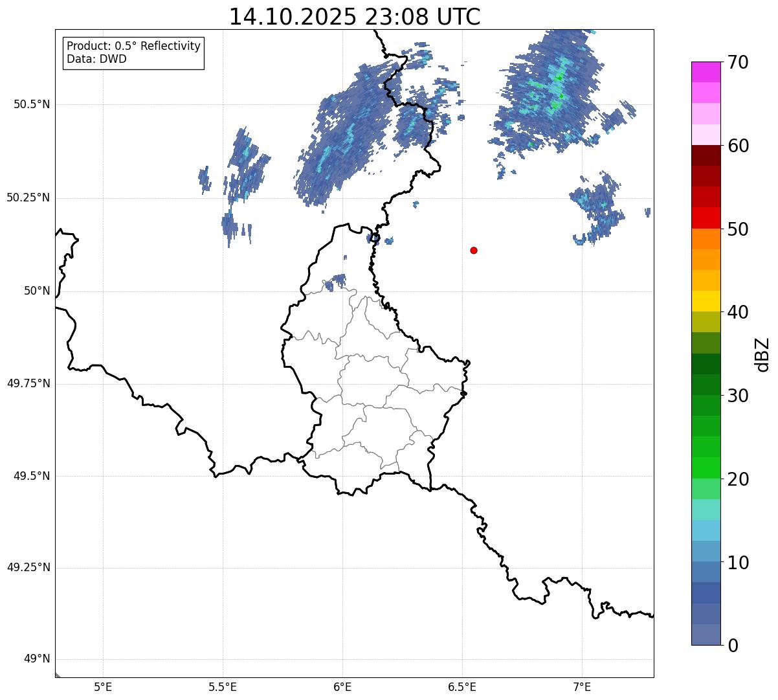Click the "49.25°N" latitude label
The height and width of the screenshot is (700, 778).
coord(28,568)
